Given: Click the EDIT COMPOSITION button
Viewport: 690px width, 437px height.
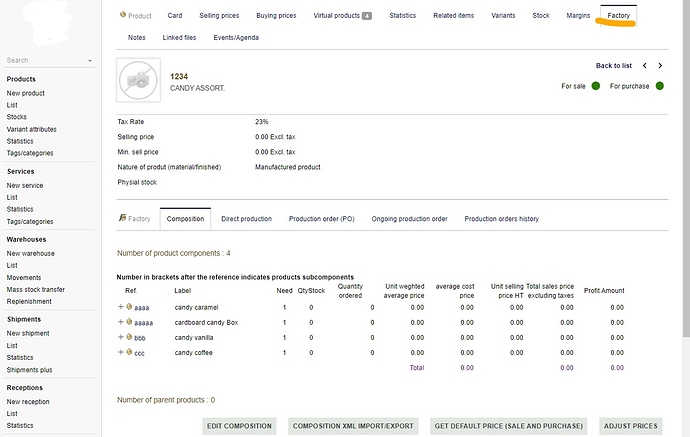Looking at the screenshot, I should pyautogui.click(x=239, y=426).
